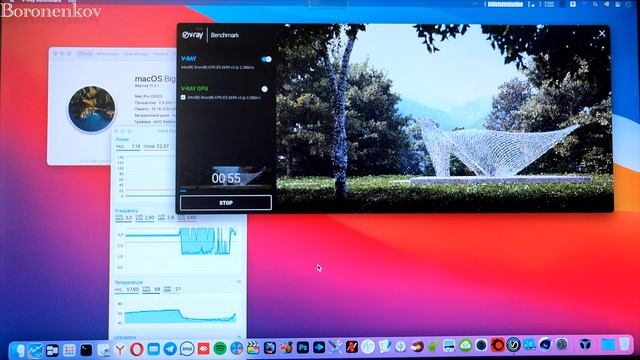Click the Power section heading
The width and height of the screenshot is (640, 360).
pyautogui.click(x=122, y=139)
